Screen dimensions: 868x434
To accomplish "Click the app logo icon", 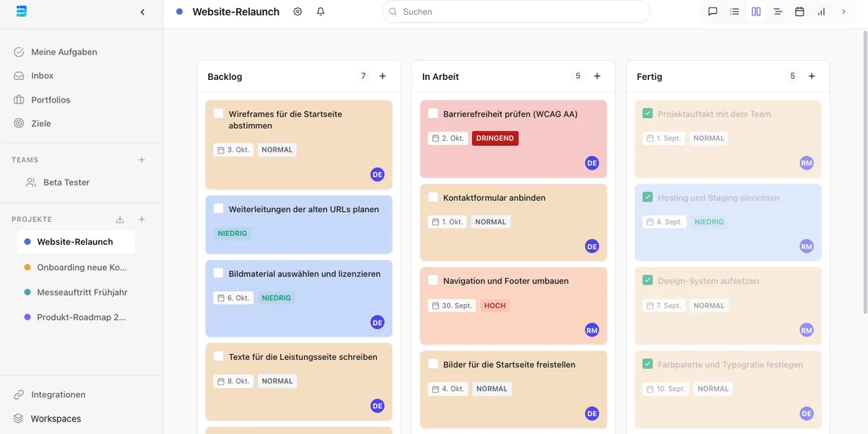I will [x=21, y=11].
